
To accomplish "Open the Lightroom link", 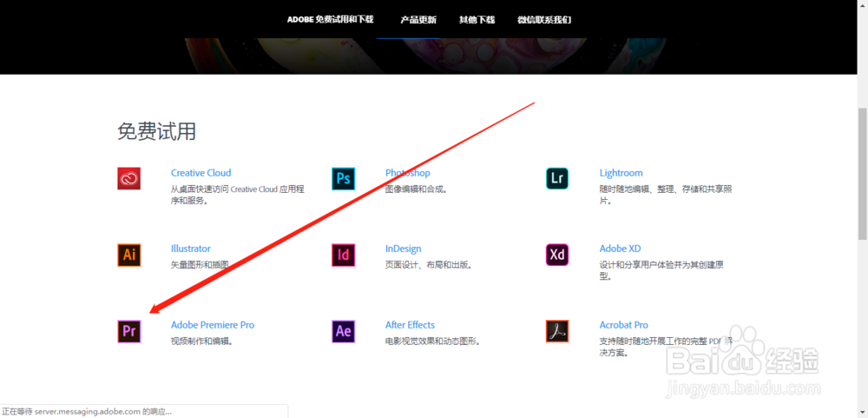I will (621, 173).
